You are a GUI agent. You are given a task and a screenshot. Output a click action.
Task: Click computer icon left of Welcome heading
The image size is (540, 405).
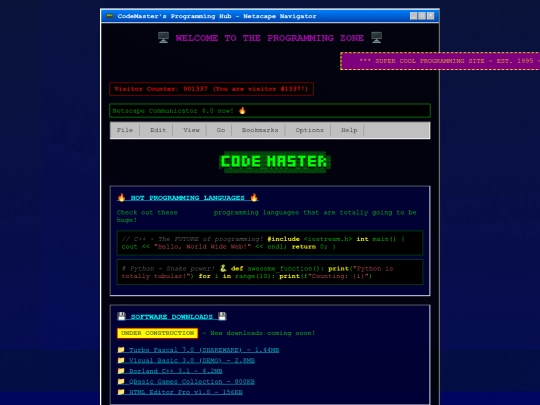(x=163, y=37)
